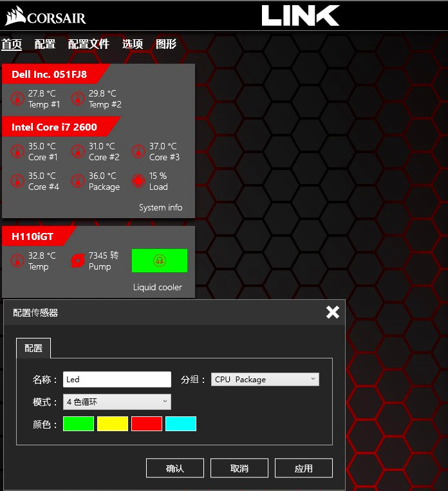This screenshot has height=491, width=448.
Task: Click the CPU Package temperature icon
Action: click(x=78, y=181)
